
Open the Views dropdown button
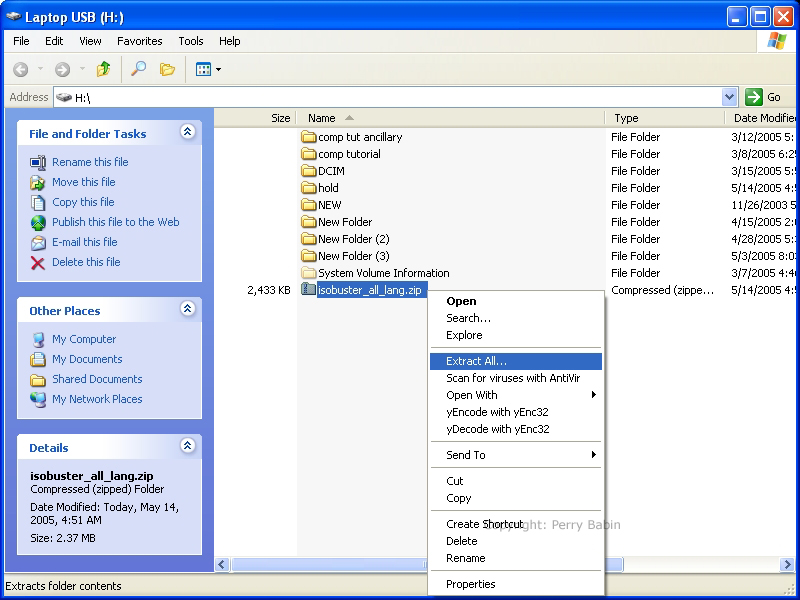coord(208,69)
